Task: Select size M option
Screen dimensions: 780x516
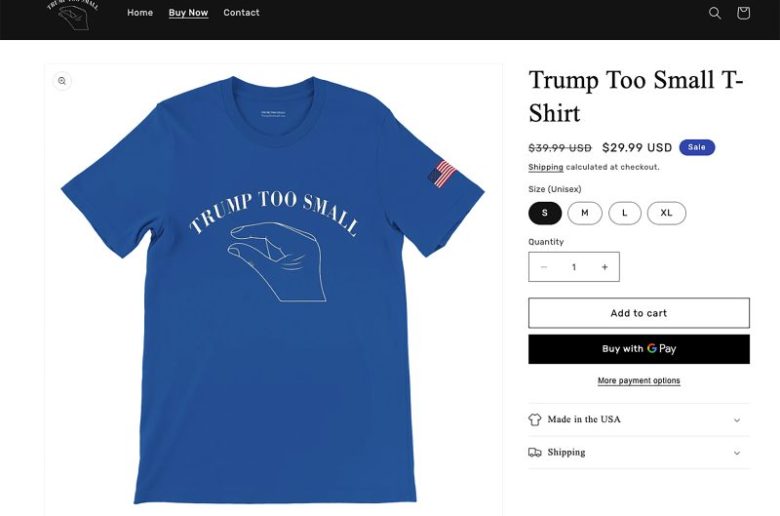Action: (x=585, y=213)
